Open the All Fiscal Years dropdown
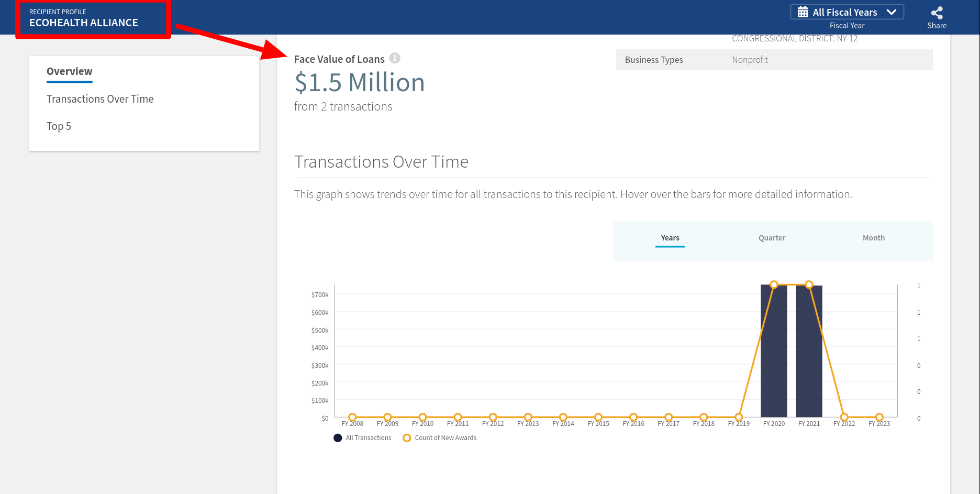This screenshot has height=494, width=980. point(844,12)
